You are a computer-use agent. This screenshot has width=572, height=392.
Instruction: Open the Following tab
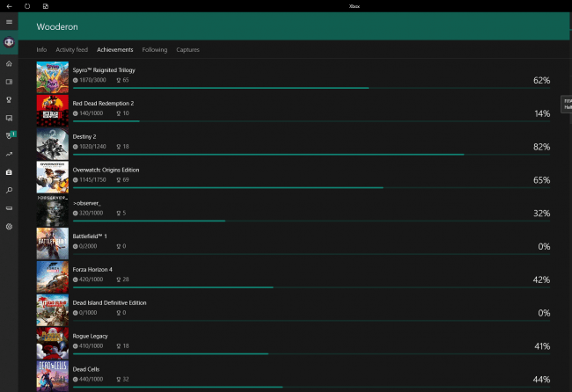154,50
